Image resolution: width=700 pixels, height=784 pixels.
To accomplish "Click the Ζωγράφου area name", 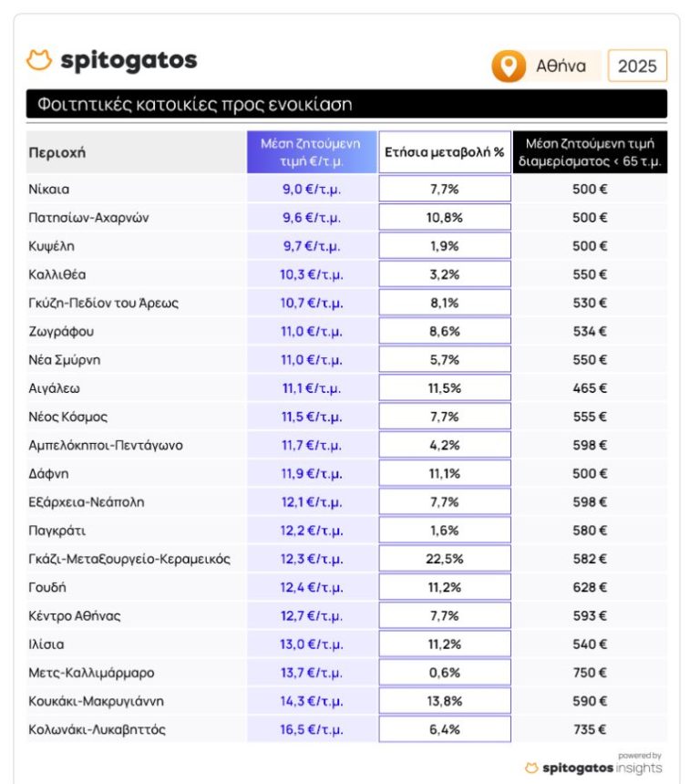I will (61, 332).
